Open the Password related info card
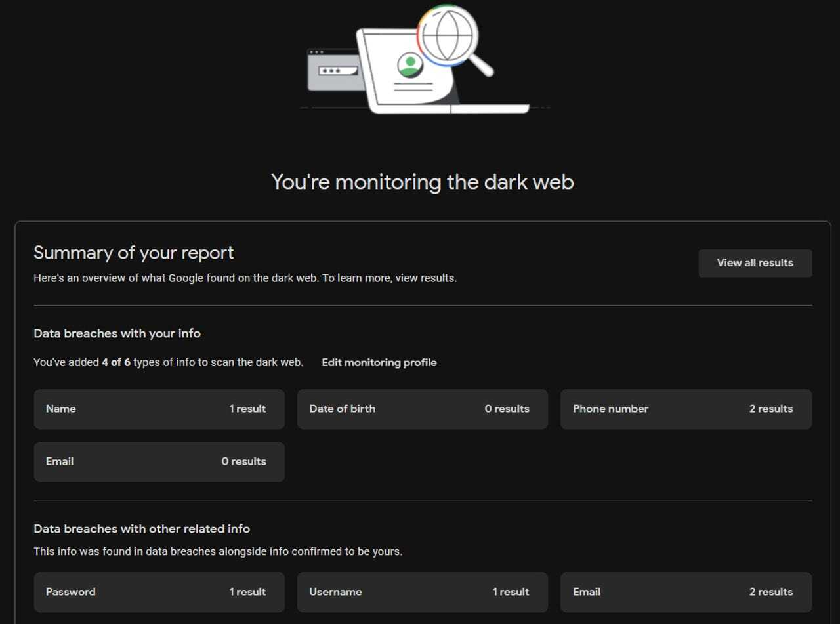This screenshot has width=840, height=624. (159, 592)
